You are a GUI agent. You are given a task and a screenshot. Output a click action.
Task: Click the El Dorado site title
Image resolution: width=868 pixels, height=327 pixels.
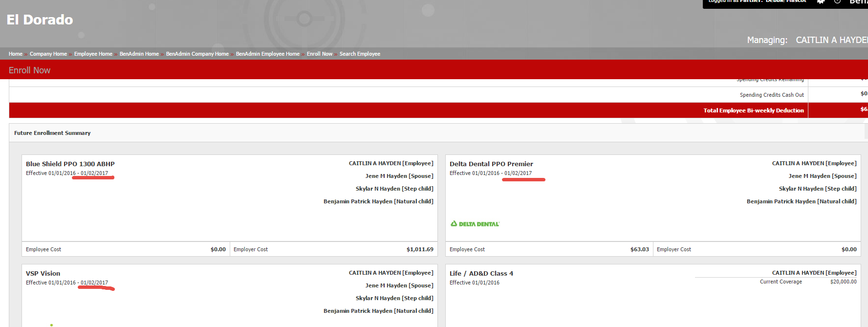click(x=40, y=20)
